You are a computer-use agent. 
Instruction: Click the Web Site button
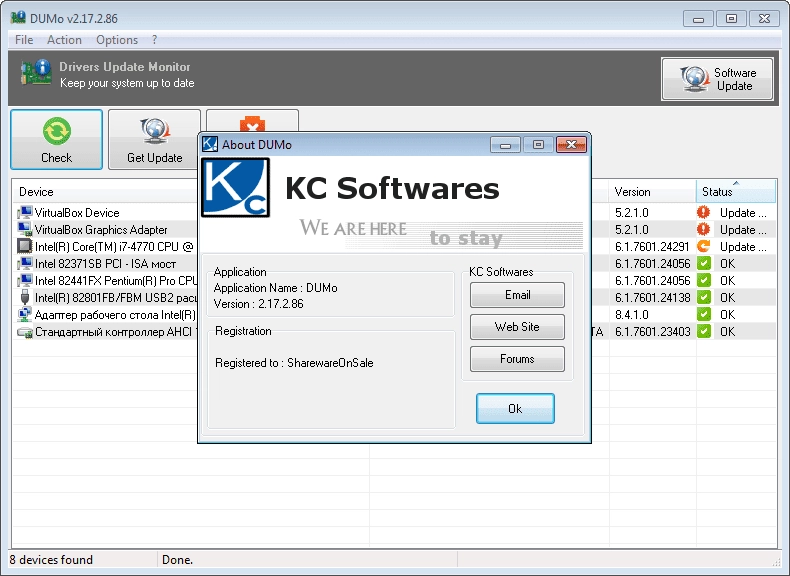click(517, 327)
